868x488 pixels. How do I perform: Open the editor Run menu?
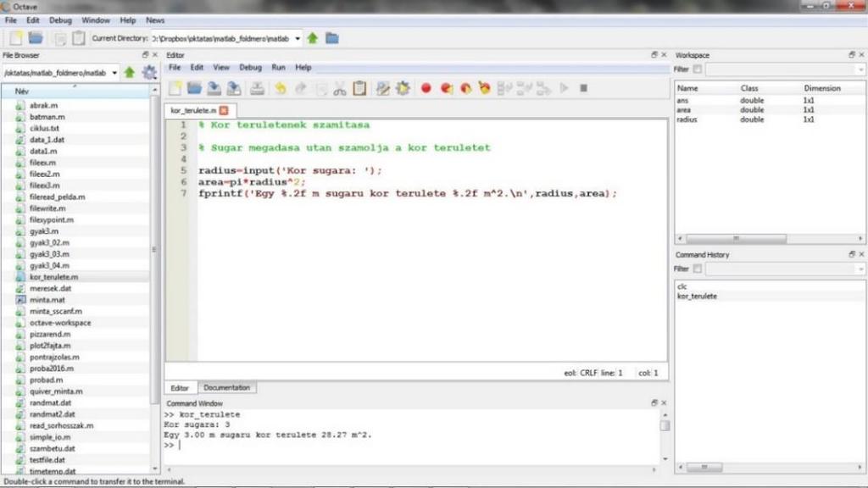[x=278, y=68]
